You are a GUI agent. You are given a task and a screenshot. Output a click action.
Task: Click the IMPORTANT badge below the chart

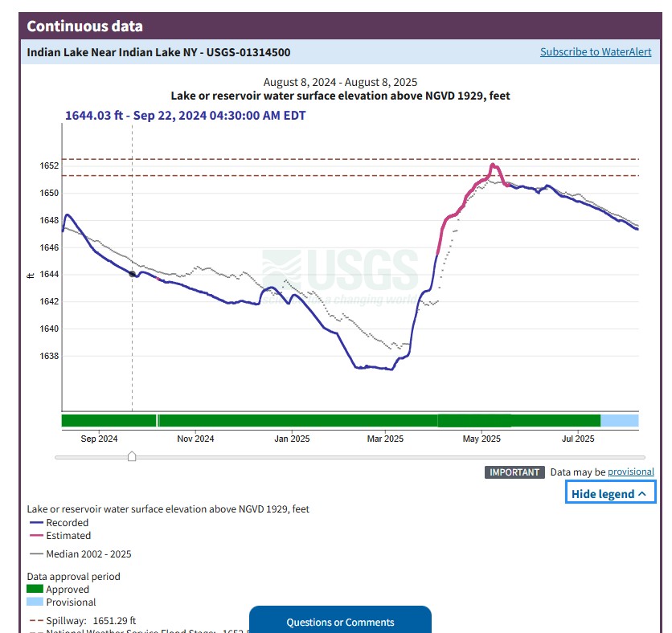[x=514, y=472]
